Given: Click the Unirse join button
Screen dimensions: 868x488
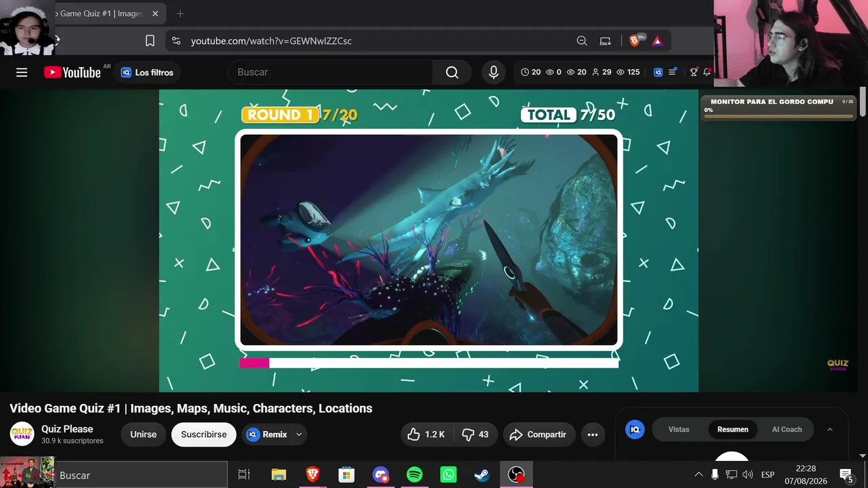Looking at the screenshot, I should [x=143, y=434].
